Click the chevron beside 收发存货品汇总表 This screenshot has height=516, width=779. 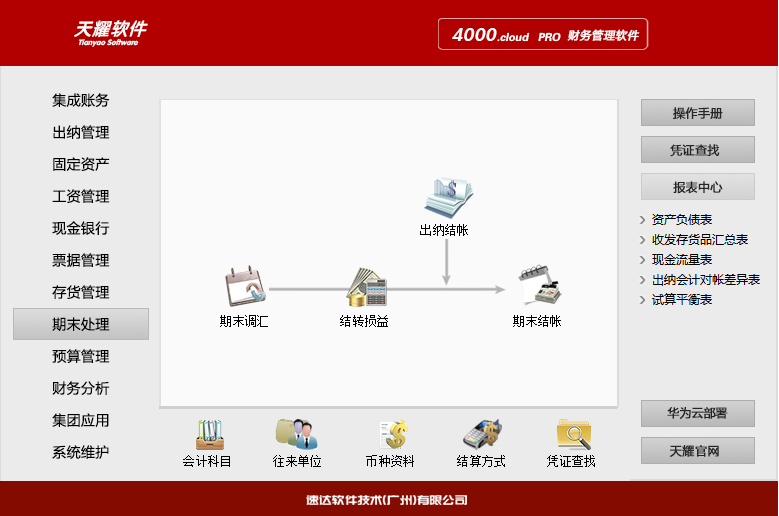(x=642, y=240)
